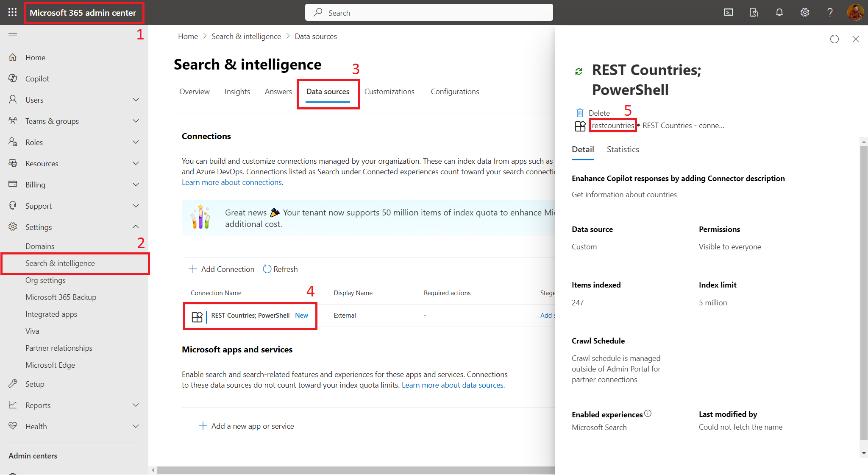Open the Cloud Shell terminal icon
This screenshot has height=475, width=868.
tap(728, 12)
